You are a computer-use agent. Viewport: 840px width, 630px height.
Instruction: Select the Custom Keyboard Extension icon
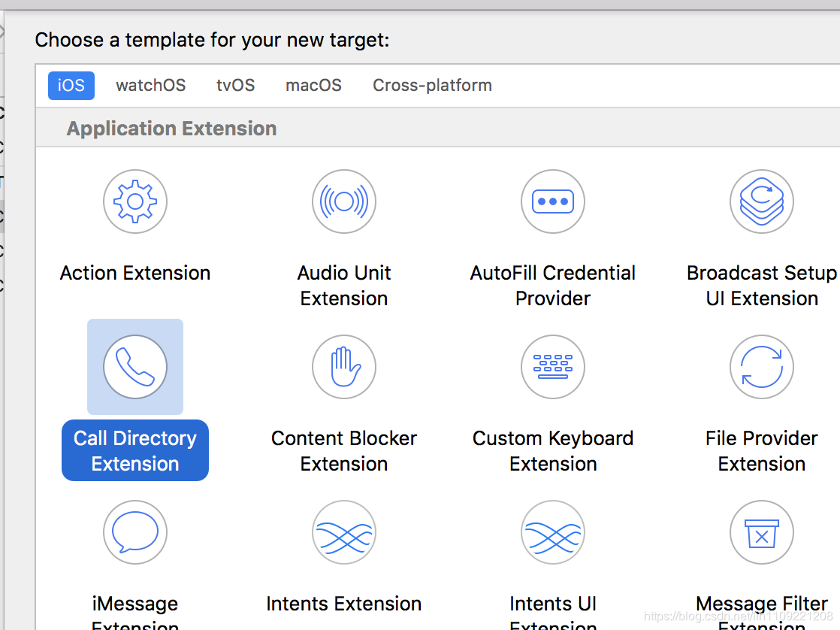tap(553, 367)
